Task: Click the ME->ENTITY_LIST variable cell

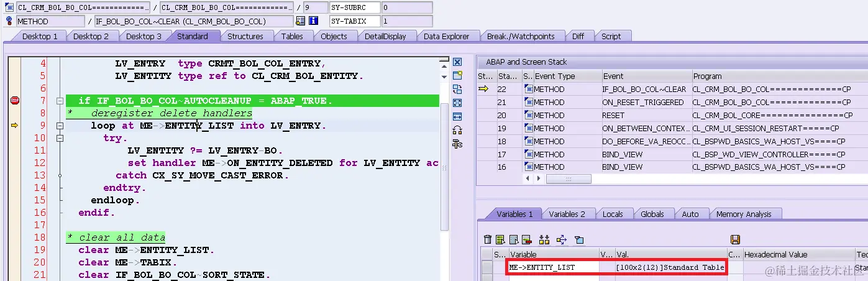Action: pos(553,267)
